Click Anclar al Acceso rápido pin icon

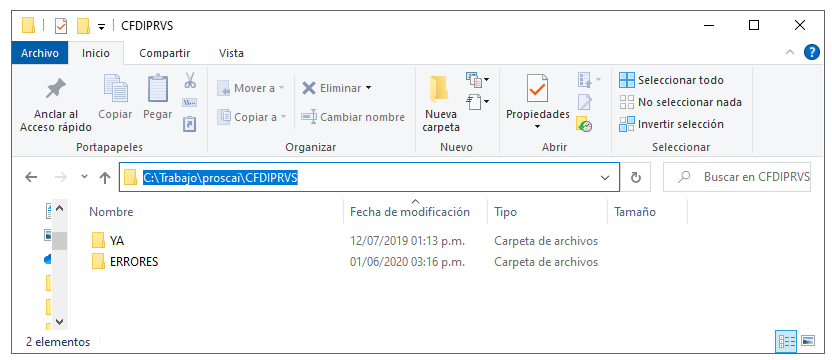pyautogui.click(x=56, y=89)
